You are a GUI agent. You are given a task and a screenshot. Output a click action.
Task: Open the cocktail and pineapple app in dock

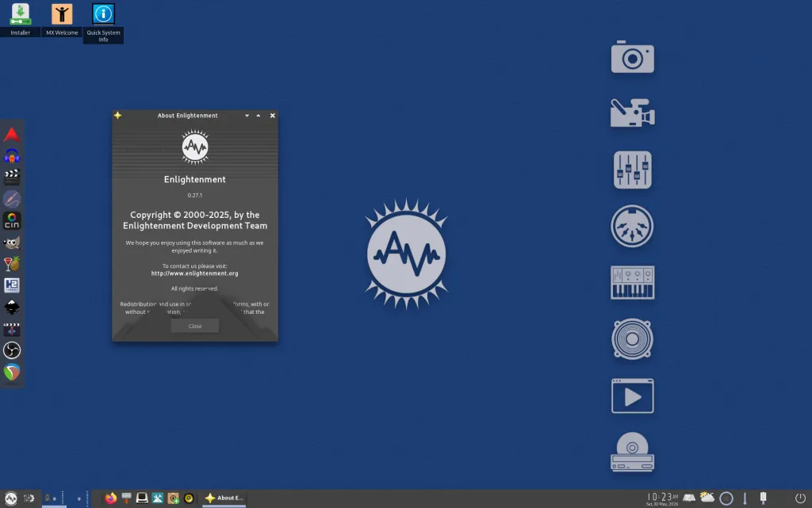[x=11, y=264]
